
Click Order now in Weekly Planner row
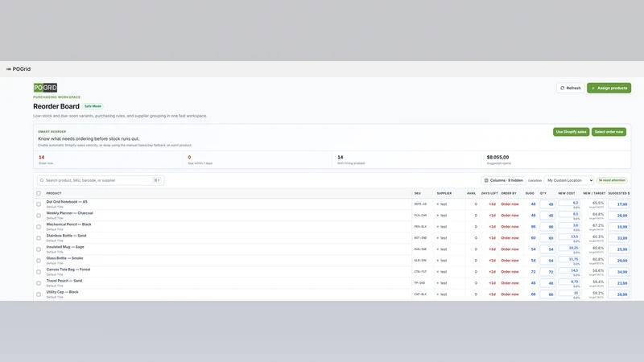[510, 216]
